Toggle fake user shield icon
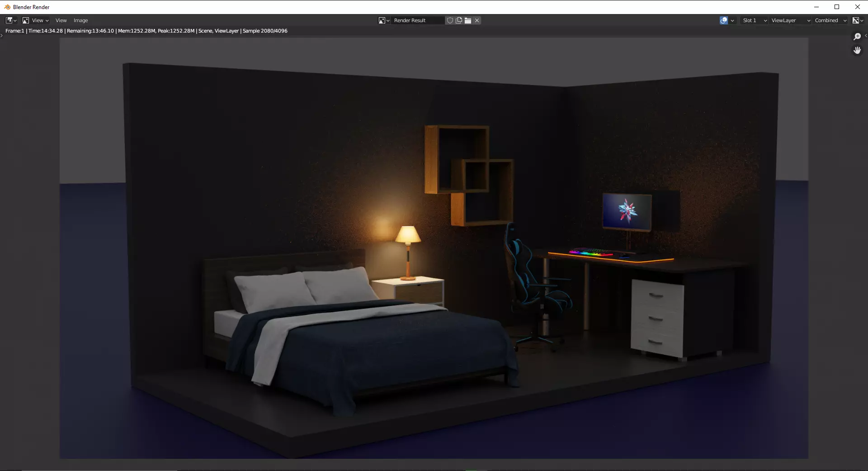The image size is (868, 471). tap(450, 20)
